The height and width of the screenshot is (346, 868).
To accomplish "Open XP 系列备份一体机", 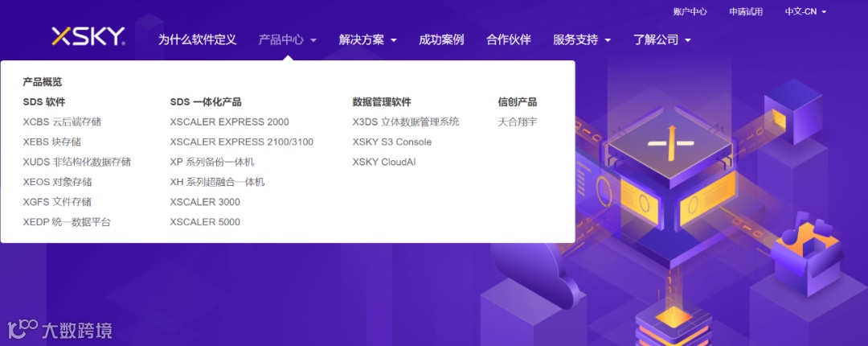I will [212, 162].
